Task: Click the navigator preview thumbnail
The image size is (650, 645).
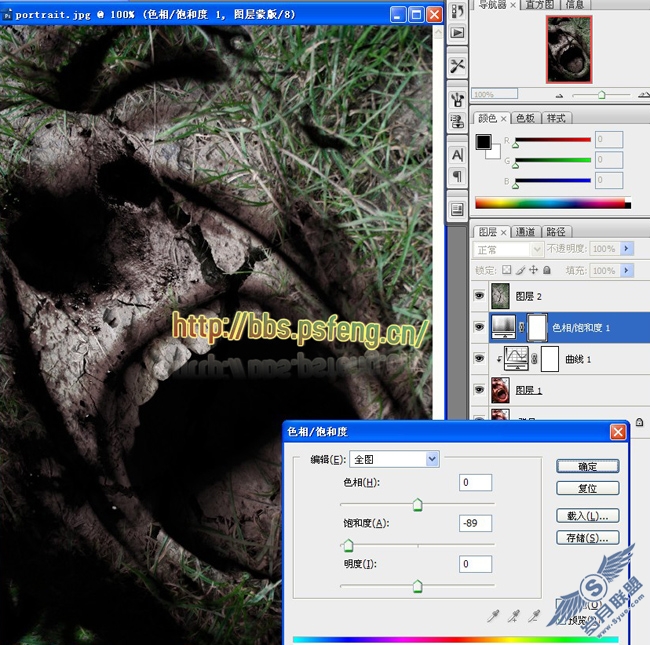Action: [569, 49]
